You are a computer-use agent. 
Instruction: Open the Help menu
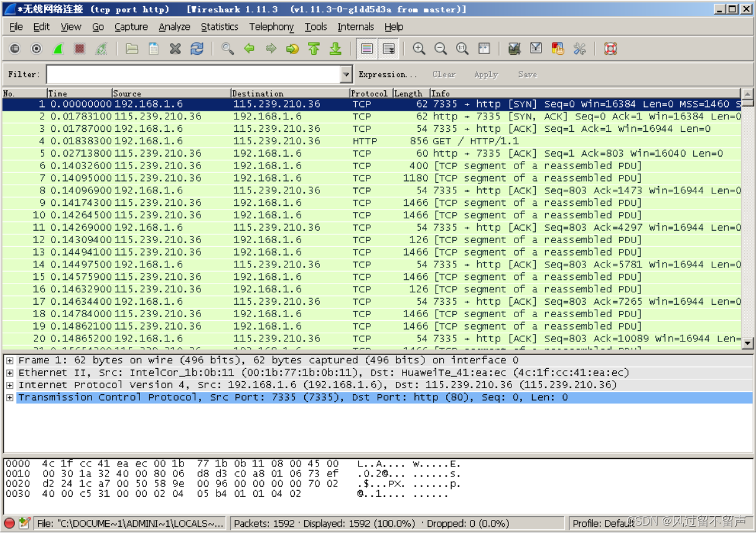click(x=394, y=27)
